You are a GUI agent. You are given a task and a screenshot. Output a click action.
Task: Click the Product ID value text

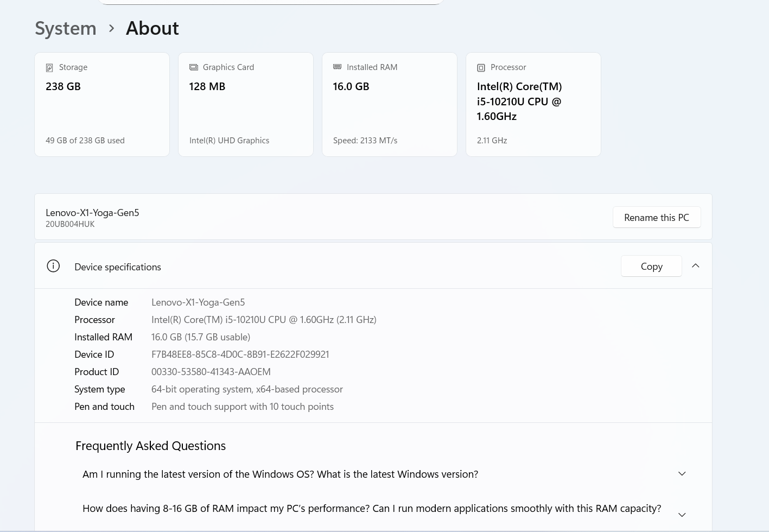pyautogui.click(x=211, y=372)
